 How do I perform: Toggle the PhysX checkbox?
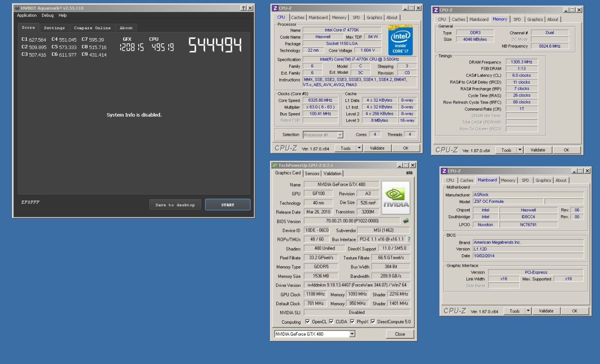pos(352,322)
